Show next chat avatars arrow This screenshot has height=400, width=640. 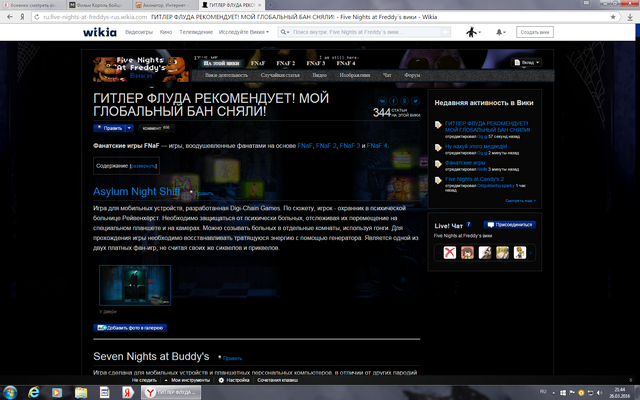coord(531,253)
